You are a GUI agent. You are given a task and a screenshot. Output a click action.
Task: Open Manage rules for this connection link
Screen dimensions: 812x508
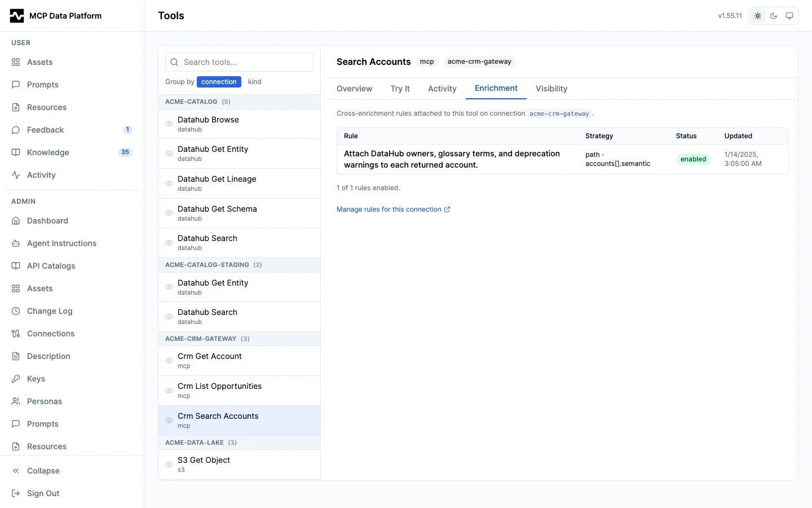coord(393,209)
